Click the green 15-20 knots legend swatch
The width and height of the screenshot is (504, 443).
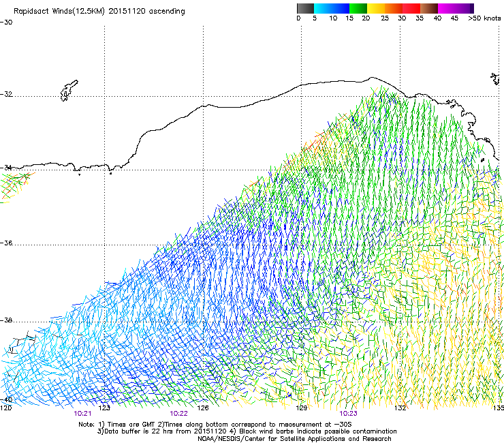(x=358, y=8)
